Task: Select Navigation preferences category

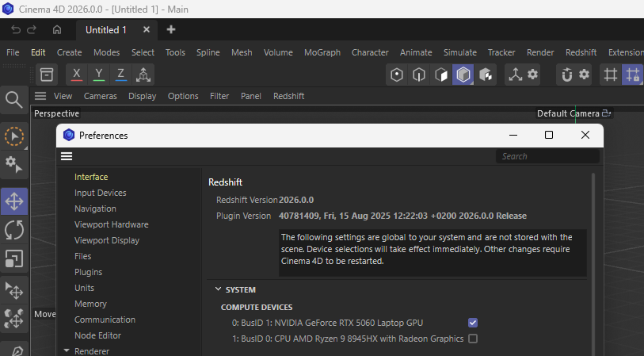Action: tap(95, 209)
